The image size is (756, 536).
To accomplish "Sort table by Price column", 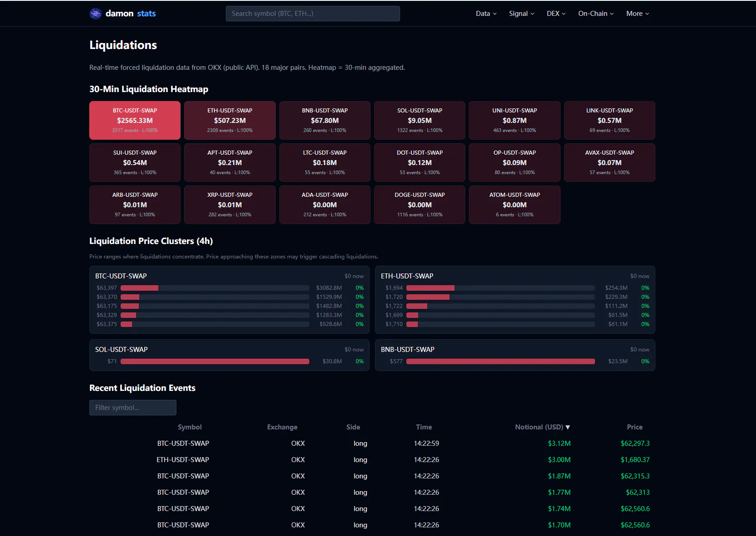I will point(635,427).
